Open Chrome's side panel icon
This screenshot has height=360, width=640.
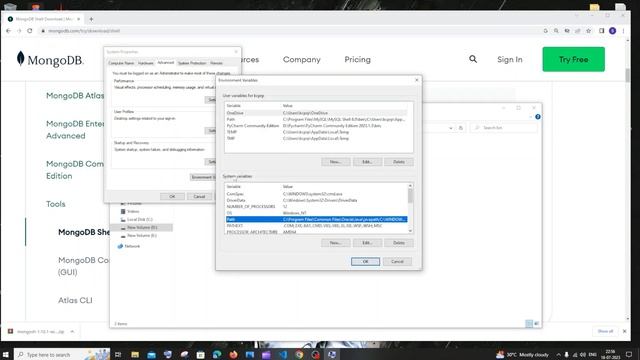[601, 31]
